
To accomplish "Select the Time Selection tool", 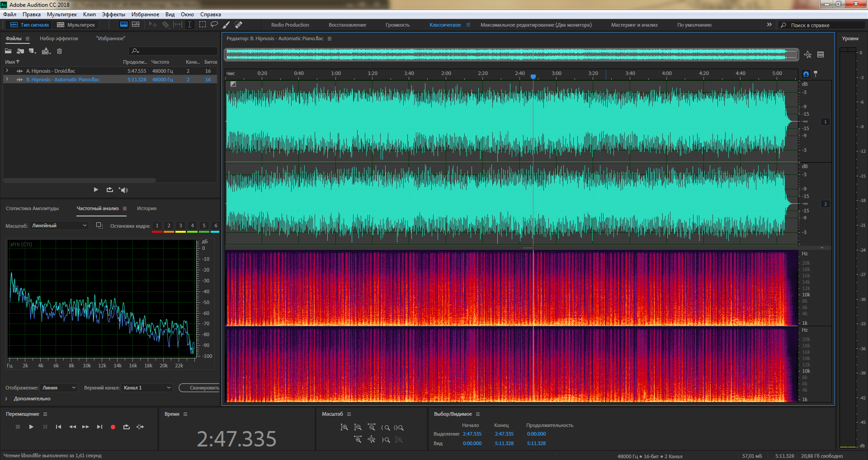I will click(190, 24).
